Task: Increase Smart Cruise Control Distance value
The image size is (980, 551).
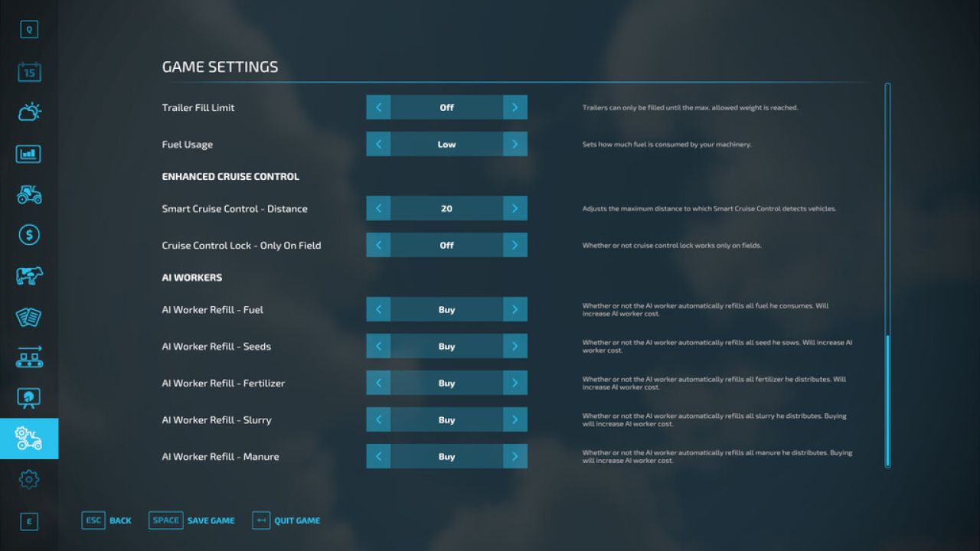Action: (x=514, y=209)
